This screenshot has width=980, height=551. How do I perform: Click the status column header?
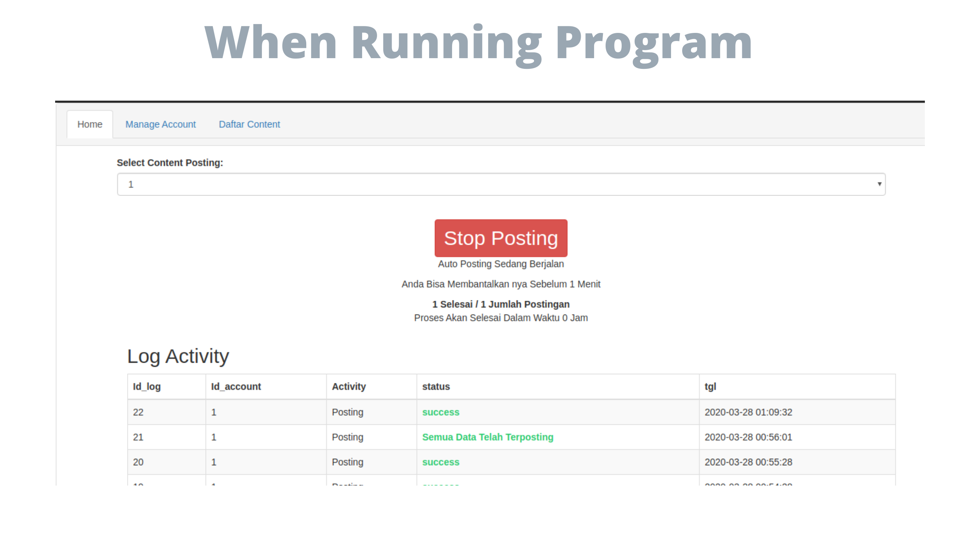(x=436, y=386)
